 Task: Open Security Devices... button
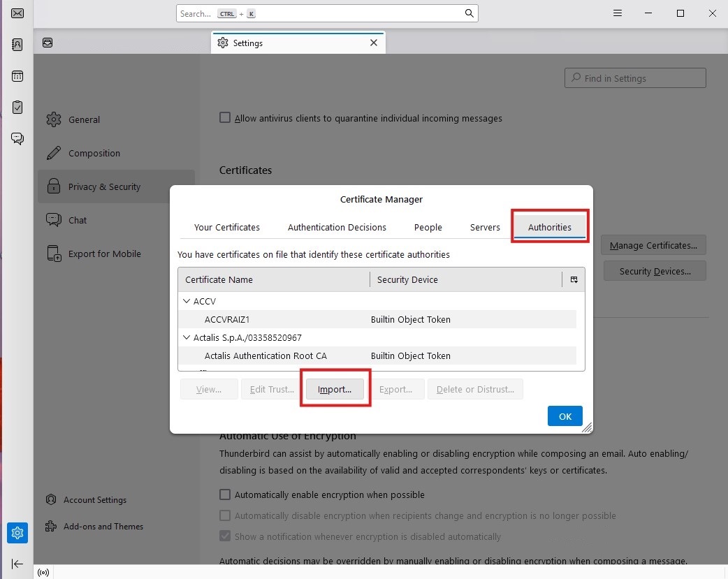[655, 271]
